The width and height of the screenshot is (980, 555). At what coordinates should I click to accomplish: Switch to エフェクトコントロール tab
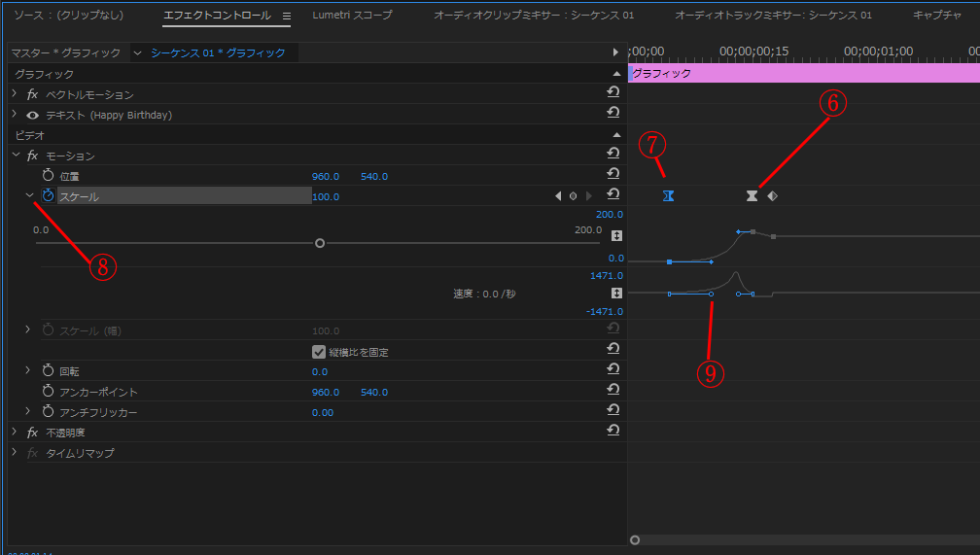click(x=217, y=15)
